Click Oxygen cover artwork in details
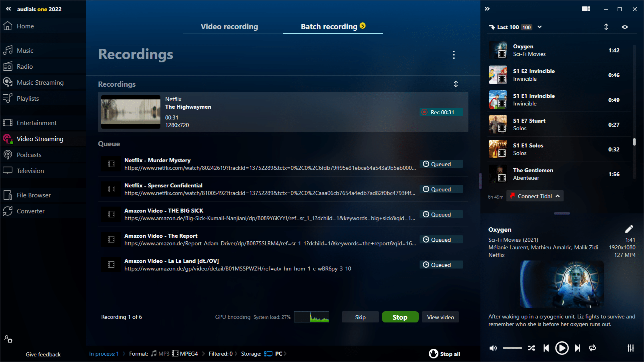Image resolution: width=644 pixels, height=362 pixels. click(562, 284)
